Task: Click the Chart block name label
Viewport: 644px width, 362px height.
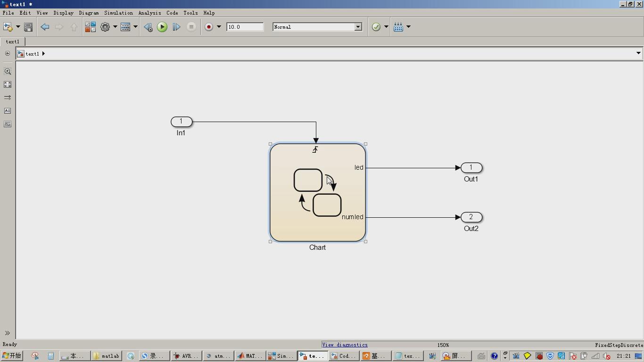Action: (x=317, y=247)
